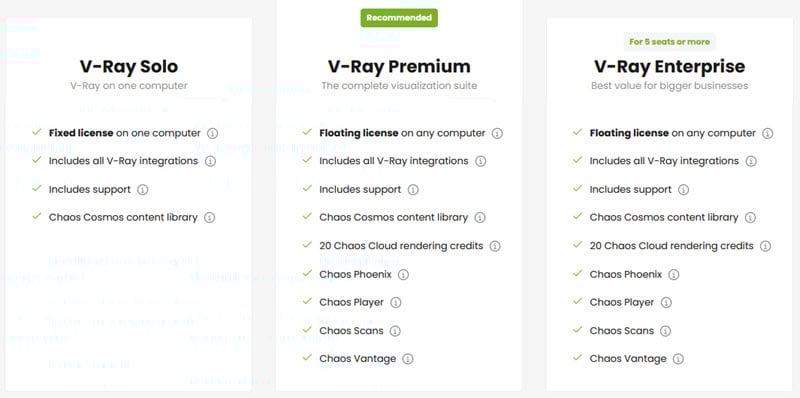Click checkmark beside Premium Chaos Player
The width and height of the screenshot is (800, 398).
(x=307, y=302)
